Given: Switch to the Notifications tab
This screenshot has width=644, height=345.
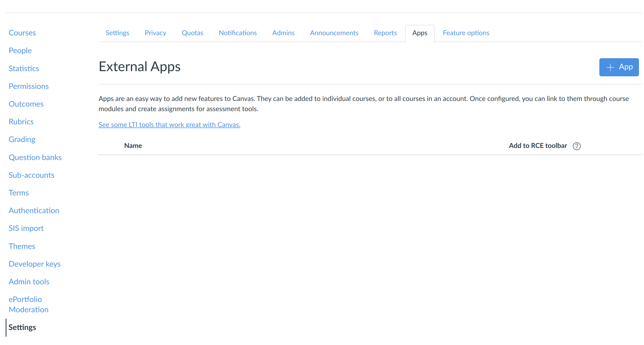Looking at the screenshot, I should pyautogui.click(x=237, y=33).
